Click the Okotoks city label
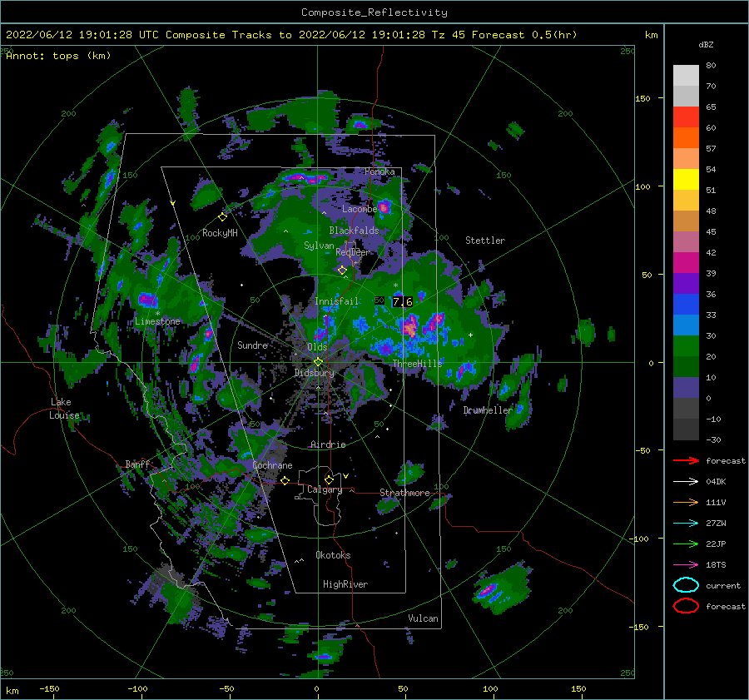Image resolution: width=749 pixels, height=700 pixels. click(x=333, y=555)
